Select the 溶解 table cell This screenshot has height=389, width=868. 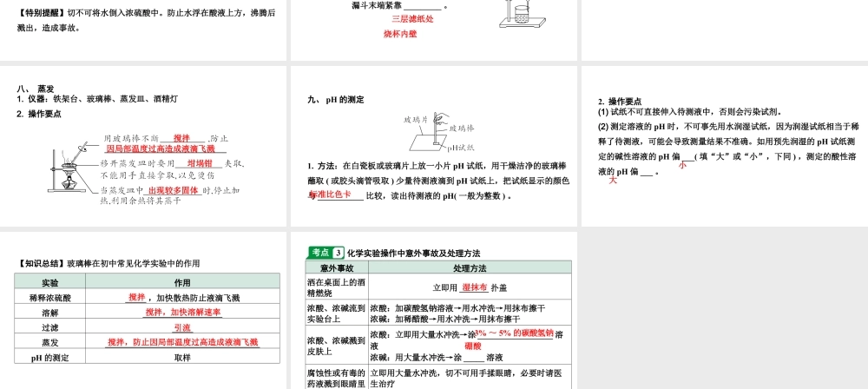49,313
